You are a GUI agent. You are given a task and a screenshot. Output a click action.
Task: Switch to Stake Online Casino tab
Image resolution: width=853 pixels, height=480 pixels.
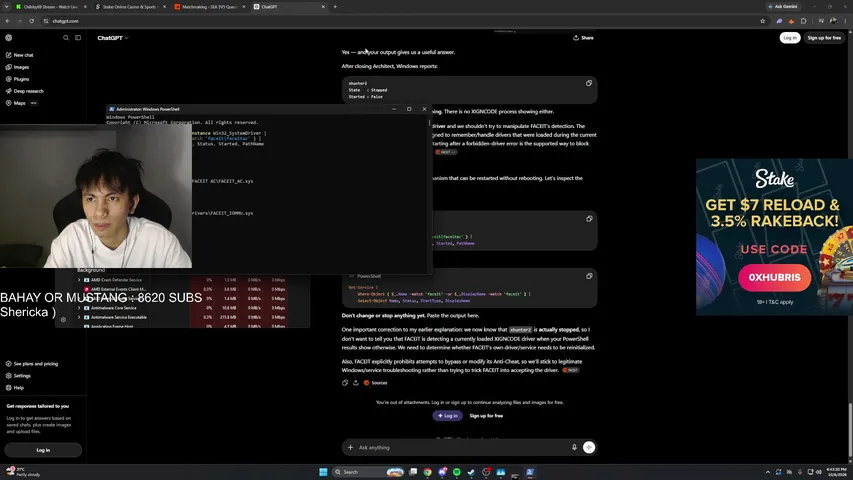coord(130,7)
